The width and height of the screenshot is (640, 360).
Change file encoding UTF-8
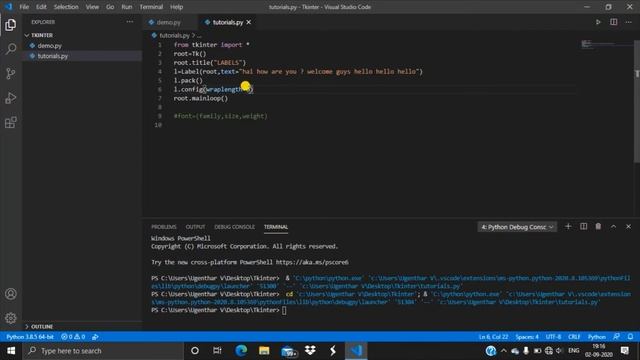553,337
